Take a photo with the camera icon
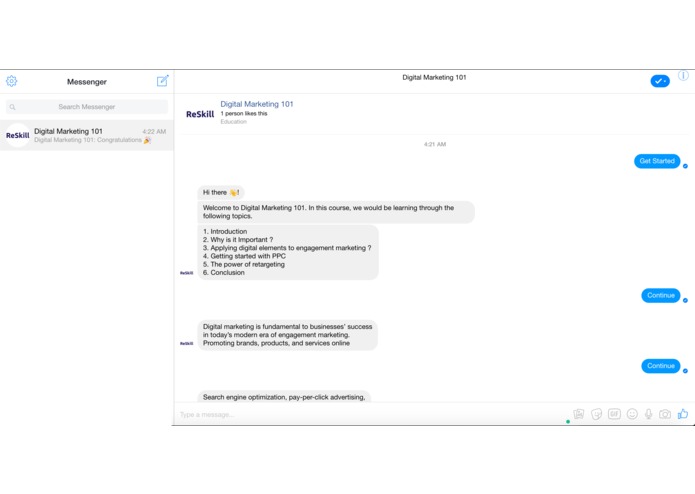Viewport: 695px width, 494px height. click(665, 414)
